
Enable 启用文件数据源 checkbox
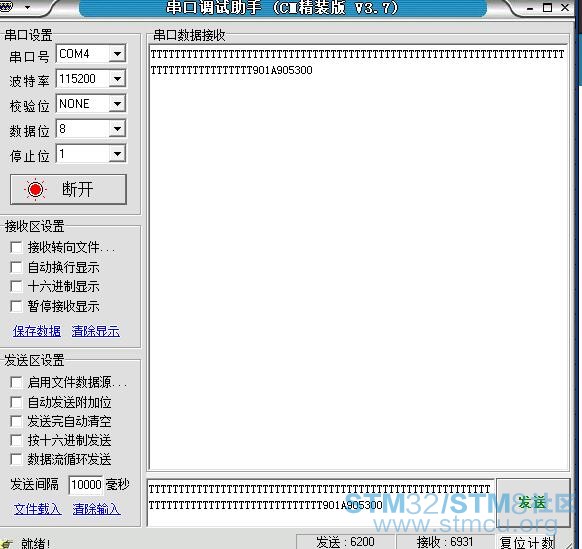(x=16, y=382)
